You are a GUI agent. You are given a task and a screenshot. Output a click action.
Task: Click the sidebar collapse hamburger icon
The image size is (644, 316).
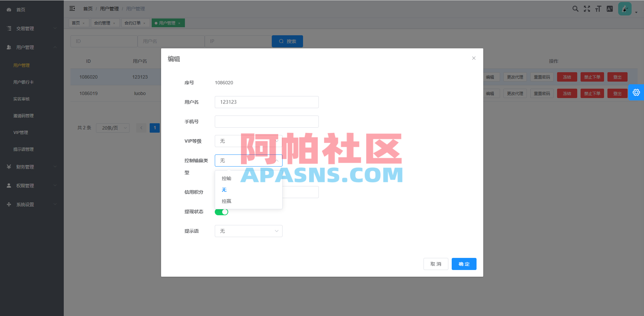[x=72, y=8]
